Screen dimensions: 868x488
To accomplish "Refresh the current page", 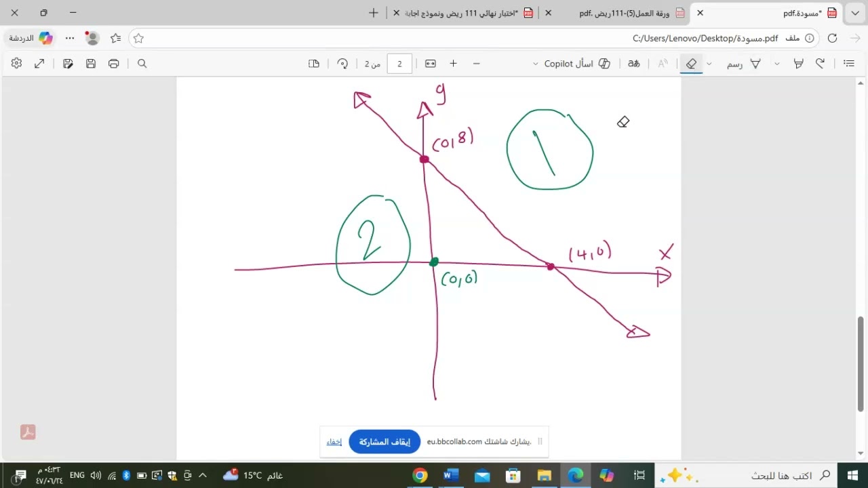I will (833, 38).
